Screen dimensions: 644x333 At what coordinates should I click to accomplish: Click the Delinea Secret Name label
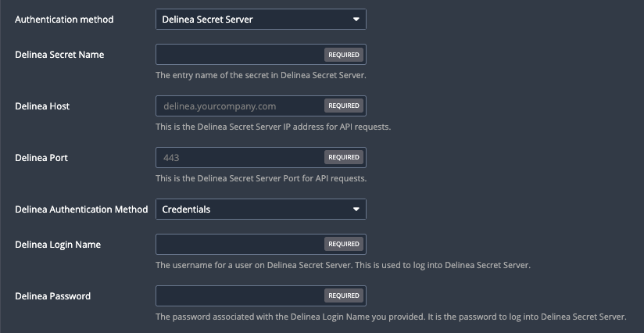coord(59,55)
